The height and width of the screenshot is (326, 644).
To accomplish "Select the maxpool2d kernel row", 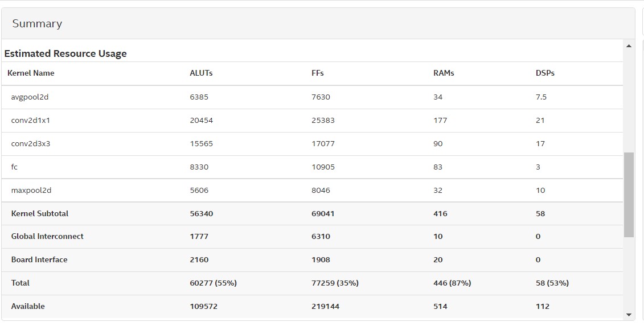I will (x=31, y=191).
